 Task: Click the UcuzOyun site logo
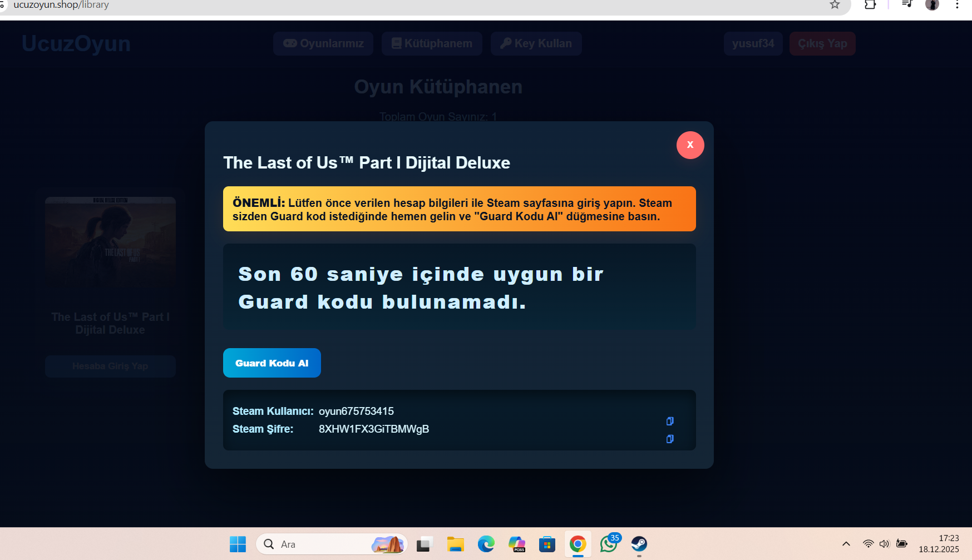tap(76, 43)
